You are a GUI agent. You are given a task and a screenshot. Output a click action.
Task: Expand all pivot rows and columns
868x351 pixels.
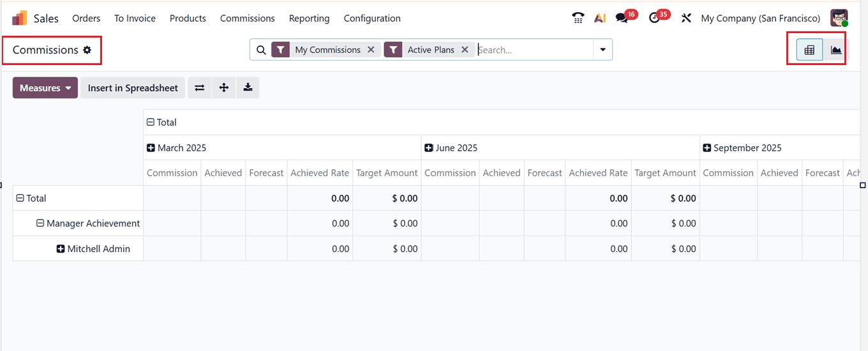(x=224, y=88)
